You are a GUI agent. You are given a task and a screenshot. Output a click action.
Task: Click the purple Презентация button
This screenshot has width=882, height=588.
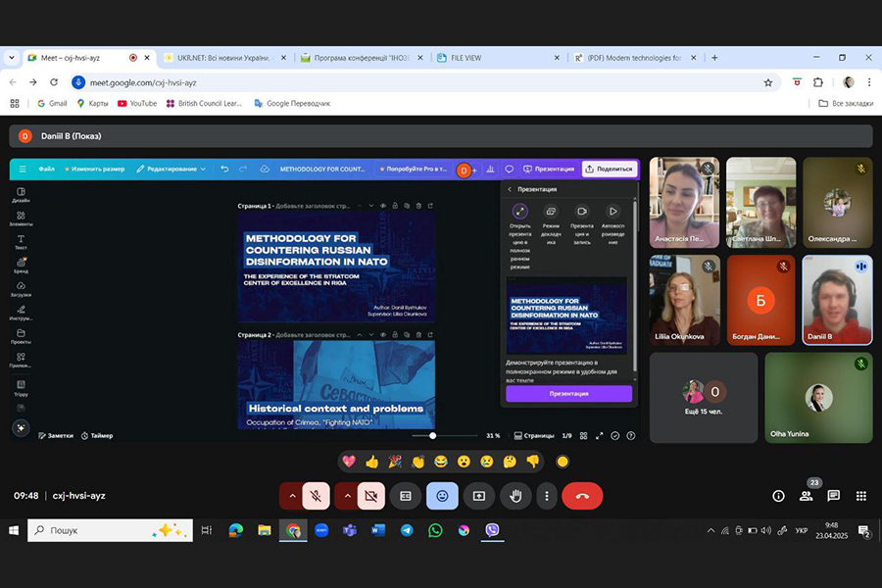(x=568, y=393)
